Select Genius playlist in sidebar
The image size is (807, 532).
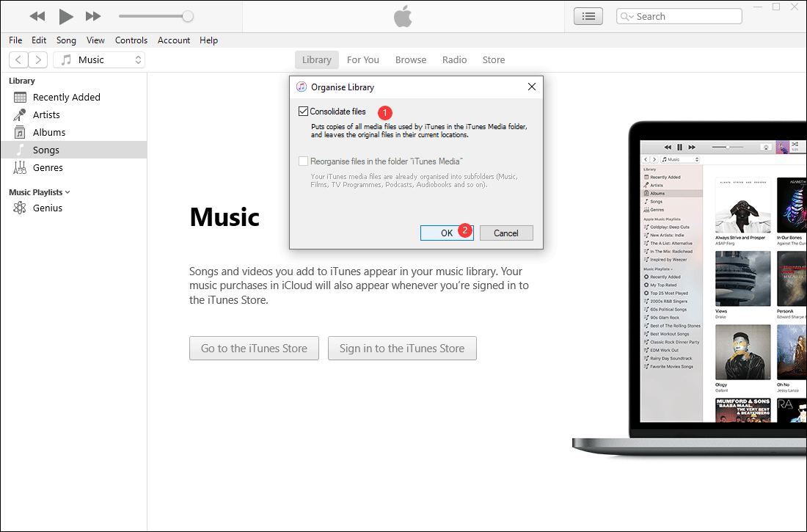pos(73,208)
